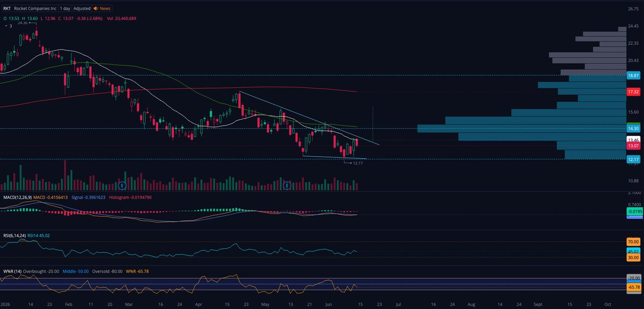Select the 12.17 price badge on axis
The image size is (644, 309).
[x=633, y=159]
